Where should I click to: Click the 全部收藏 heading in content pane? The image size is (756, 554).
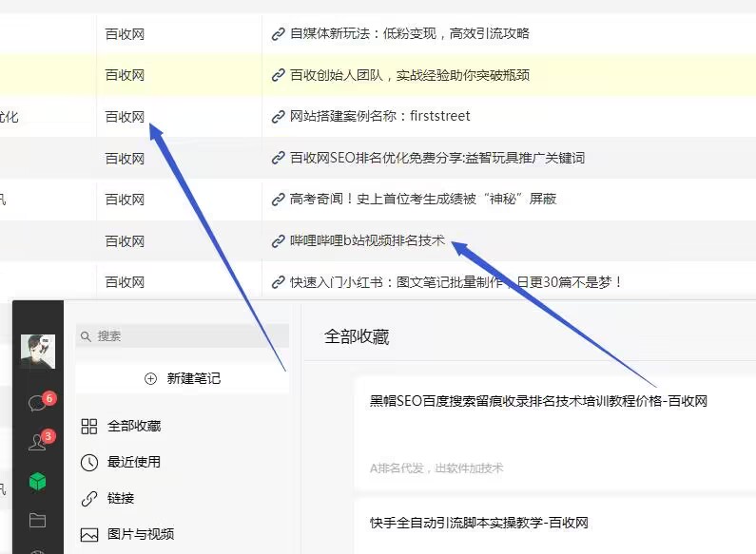coord(357,336)
